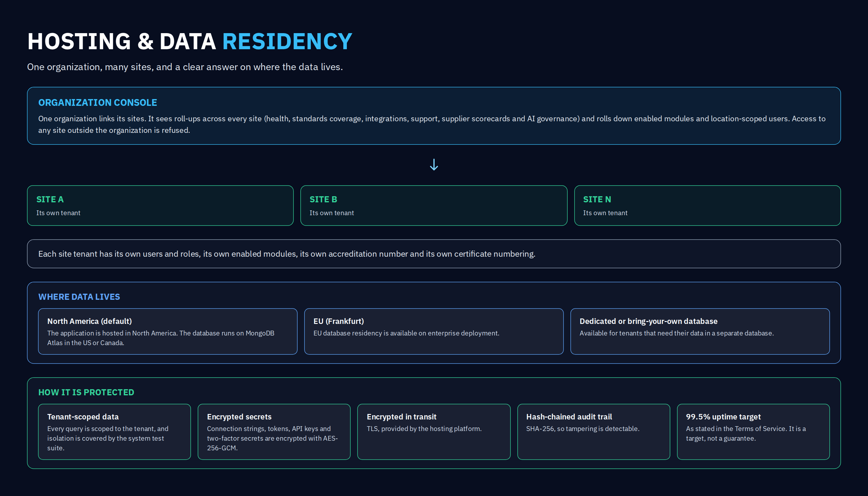Click 'Available for tenants that need their data' text

point(677,333)
